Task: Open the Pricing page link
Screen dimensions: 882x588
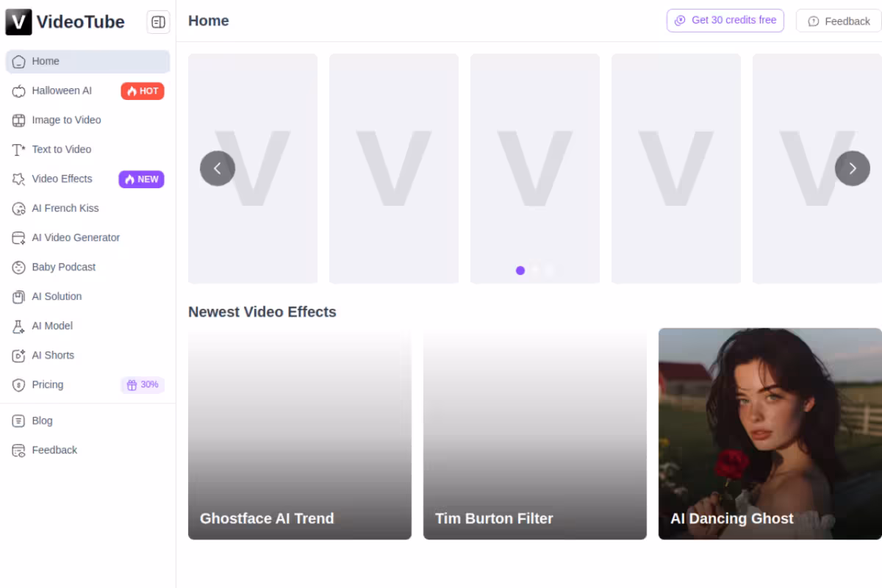Action: pyautogui.click(x=88, y=385)
